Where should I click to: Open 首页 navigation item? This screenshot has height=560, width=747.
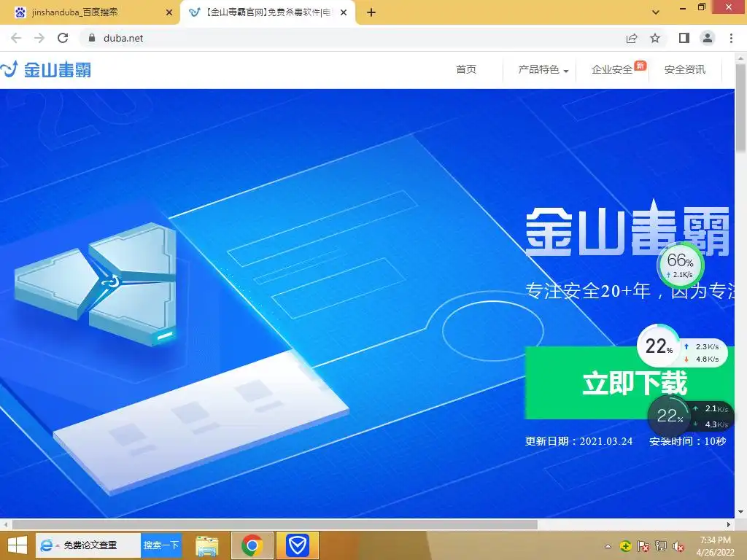click(466, 69)
